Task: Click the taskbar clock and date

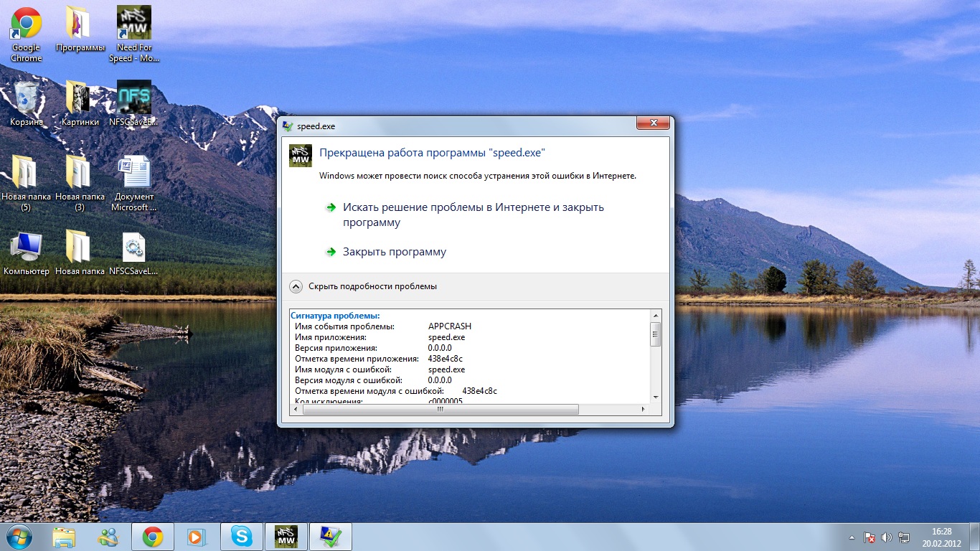Action: [941, 537]
